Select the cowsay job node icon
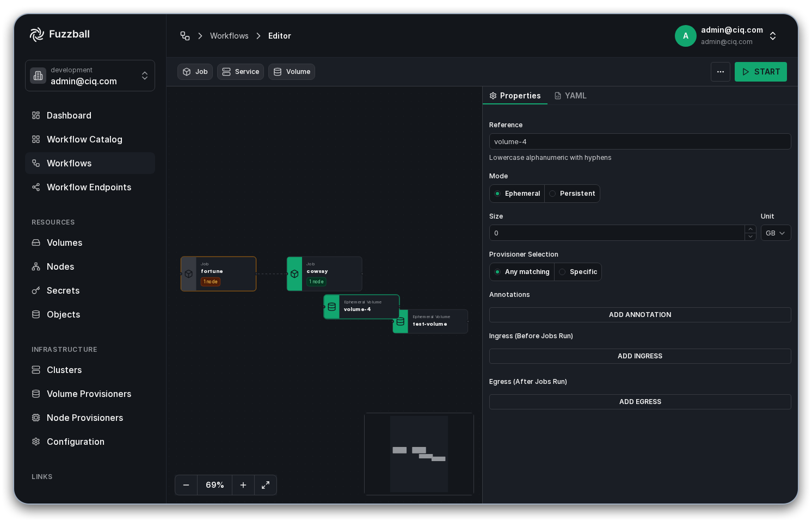 coord(294,274)
